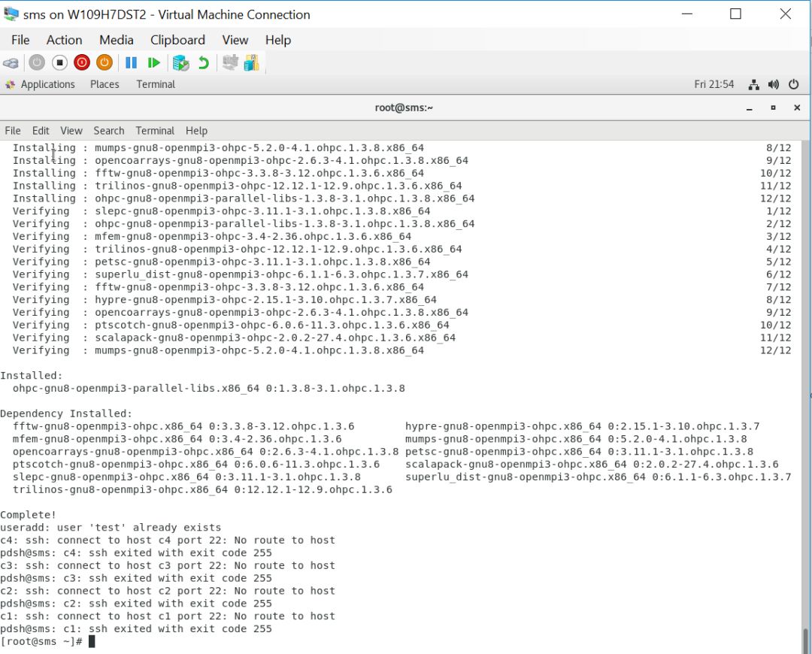Click the Turn Off stop icon

(x=59, y=62)
